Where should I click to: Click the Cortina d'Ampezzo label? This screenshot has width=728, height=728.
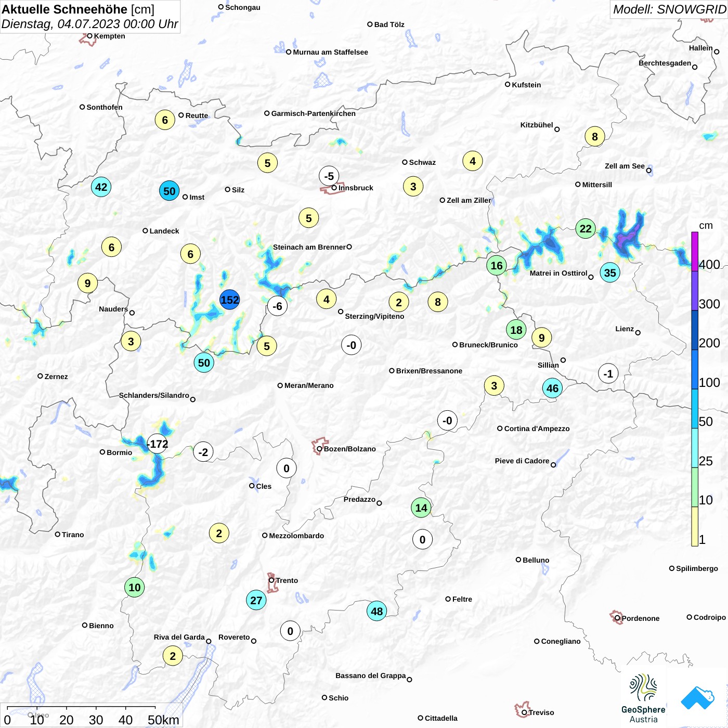537,428
